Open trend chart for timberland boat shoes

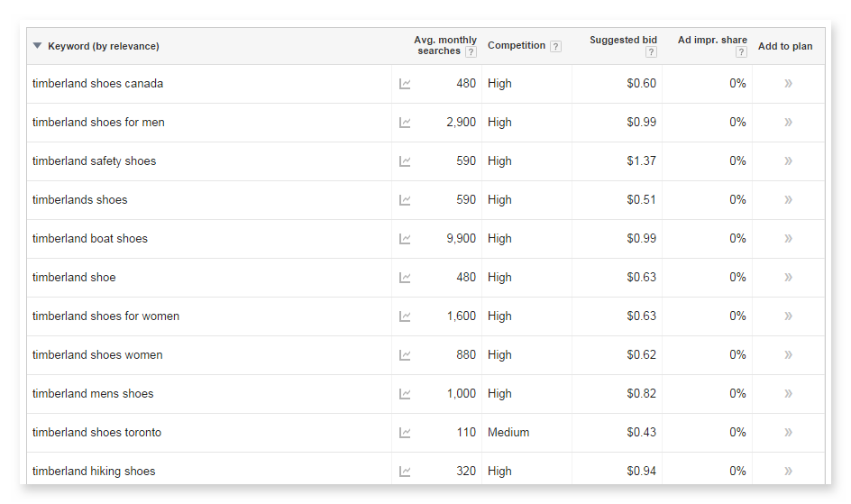405,239
